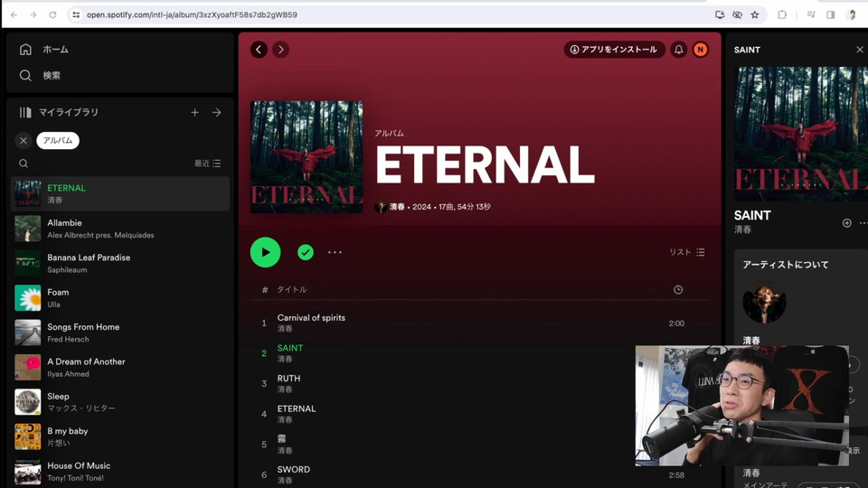Click artist 清春 under SAINT in side panel
The width and height of the screenshot is (868, 488).
pos(742,229)
